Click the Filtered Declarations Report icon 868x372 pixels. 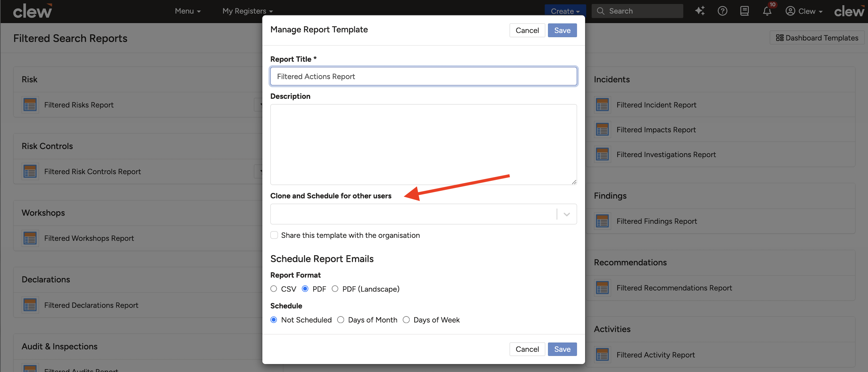[30, 305]
